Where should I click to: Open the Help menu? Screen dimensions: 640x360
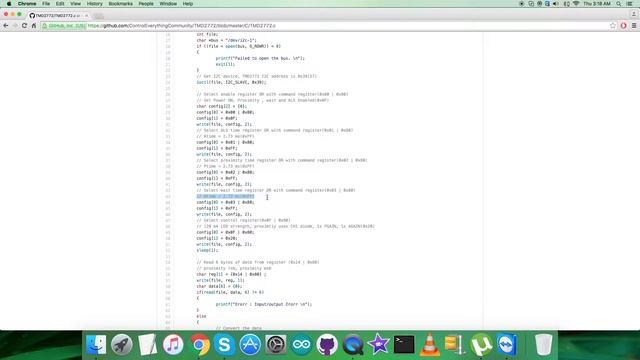click(188, 4)
